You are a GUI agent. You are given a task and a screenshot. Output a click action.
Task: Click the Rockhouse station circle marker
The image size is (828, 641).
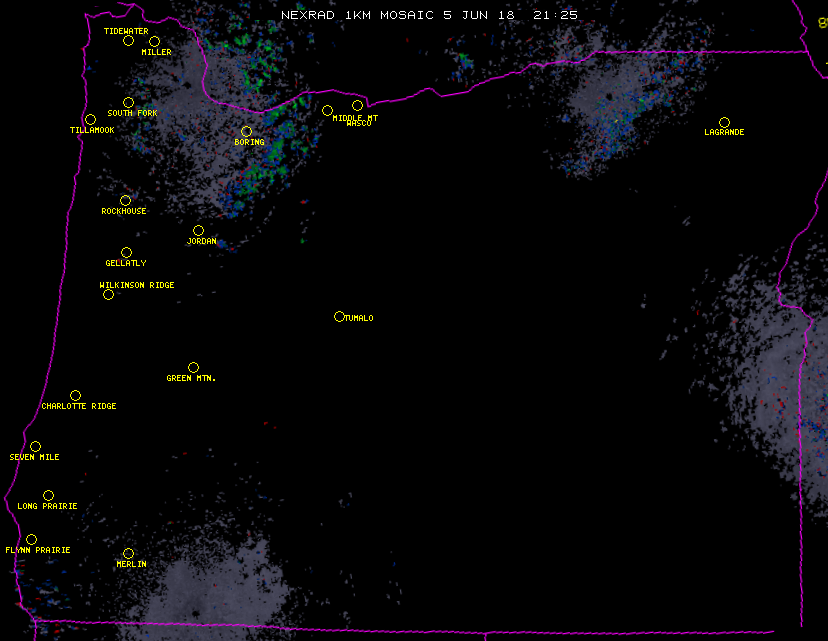pyautogui.click(x=125, y=201)
